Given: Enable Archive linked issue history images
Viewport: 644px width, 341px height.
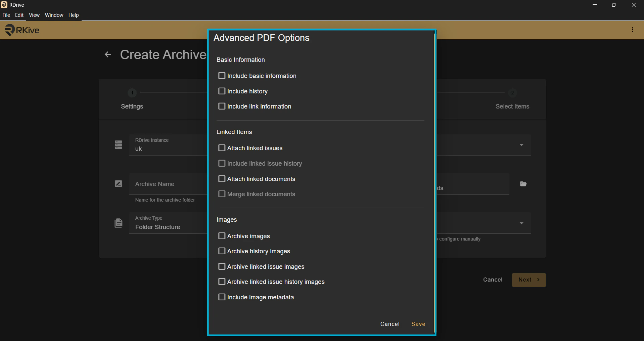Looking at the screenshot, I should coord(222,282).
